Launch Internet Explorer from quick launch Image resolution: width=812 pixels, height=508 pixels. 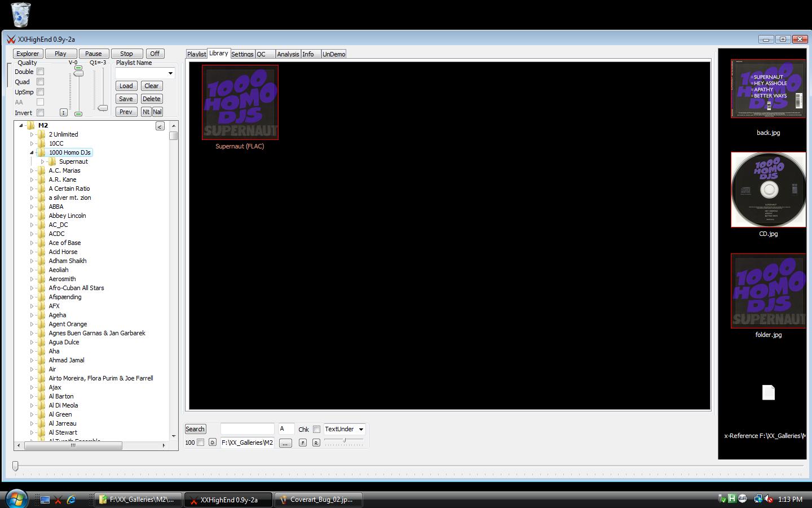(72, 500)
